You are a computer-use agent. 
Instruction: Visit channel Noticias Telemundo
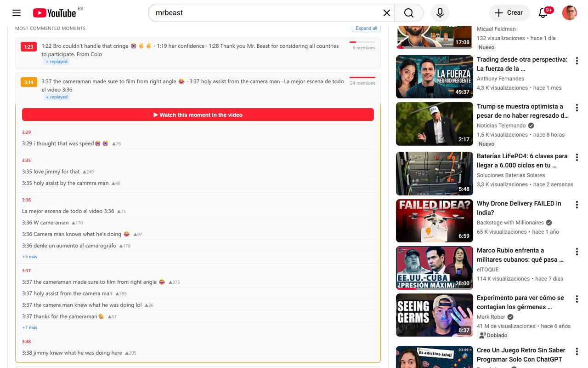(x=501, y=126)
